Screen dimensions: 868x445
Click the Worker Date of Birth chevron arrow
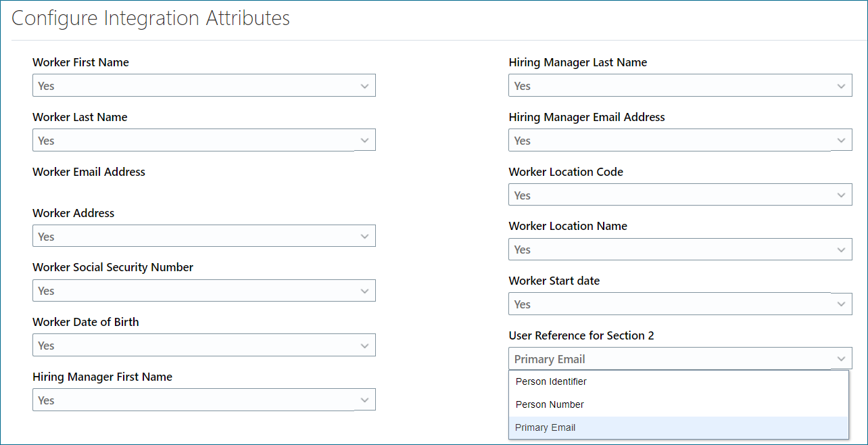tap(364, 346)
